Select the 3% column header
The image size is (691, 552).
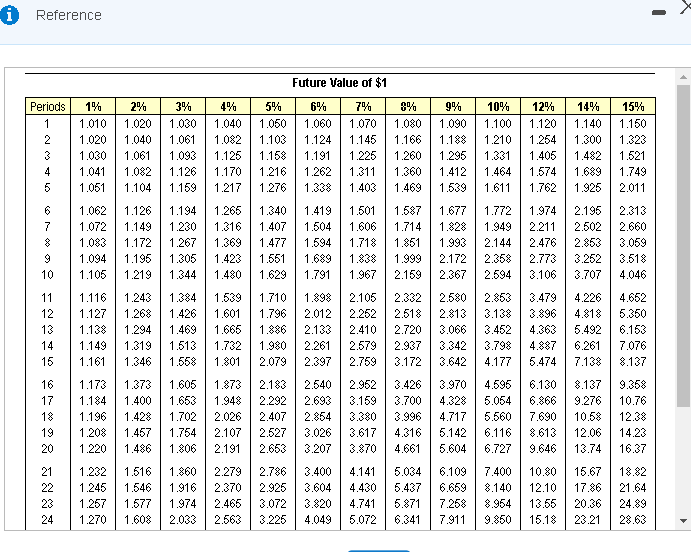click(x=183, y=107)
